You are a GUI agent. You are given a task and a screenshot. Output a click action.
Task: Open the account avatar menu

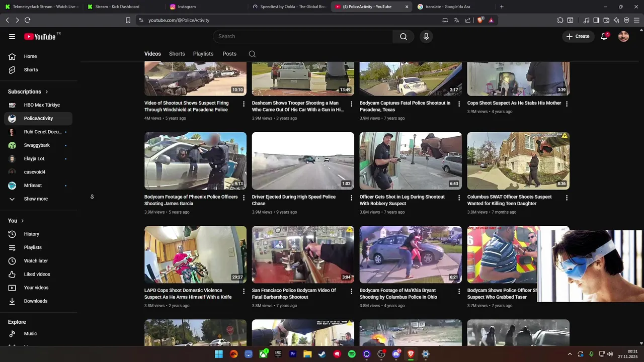point(623,36)
